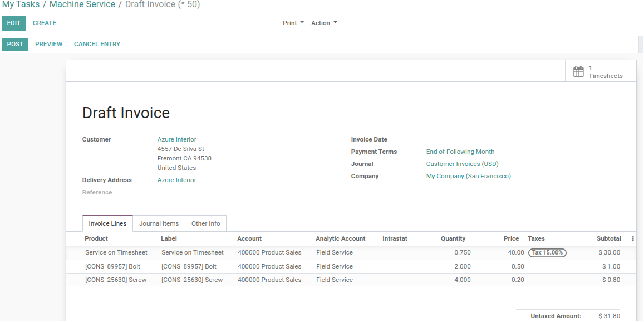This screenshot has width=644, height=322.
Task: Open Customer Invoices (USD) journal link
Action: point(463,164)
